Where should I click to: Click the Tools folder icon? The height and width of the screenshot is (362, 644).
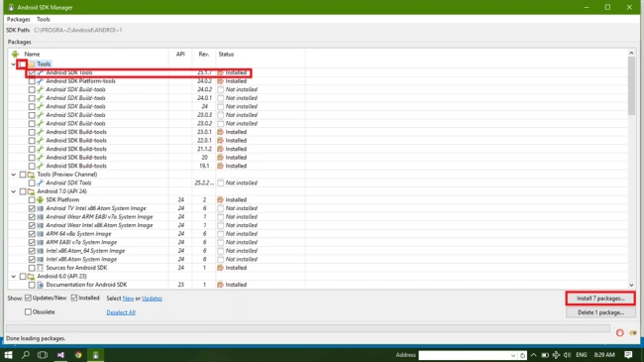(x=32, y=64)
